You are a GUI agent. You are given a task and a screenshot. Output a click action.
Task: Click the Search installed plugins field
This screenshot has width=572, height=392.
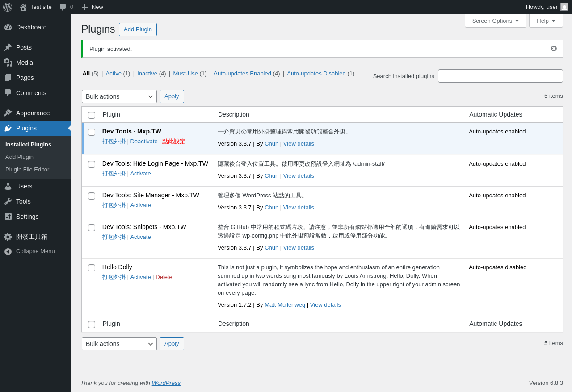(500, 76)
